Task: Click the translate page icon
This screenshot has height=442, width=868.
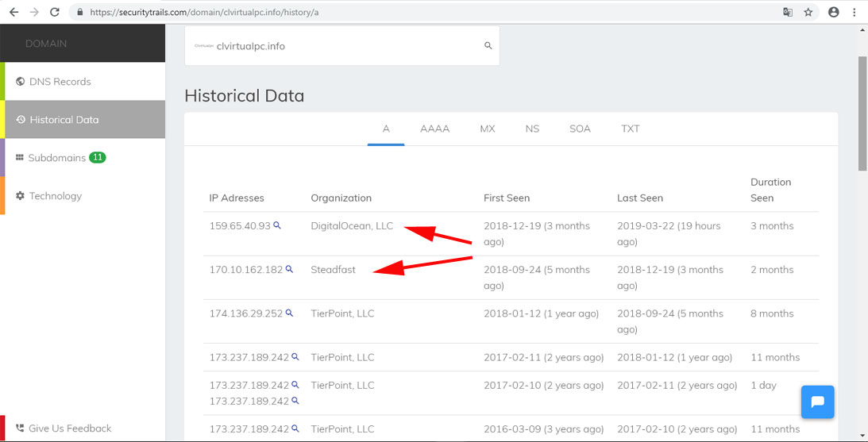Action: (787, 13)
